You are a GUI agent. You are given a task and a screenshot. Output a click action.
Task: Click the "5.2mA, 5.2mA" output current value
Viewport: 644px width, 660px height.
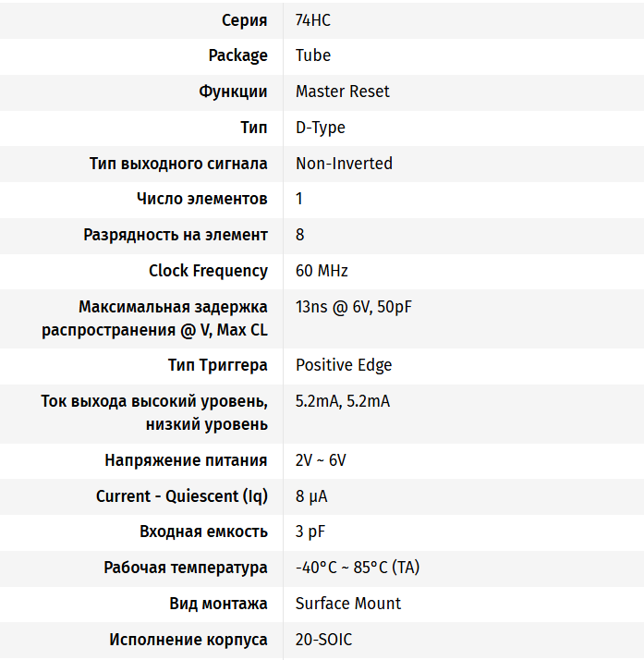[343, 401]
